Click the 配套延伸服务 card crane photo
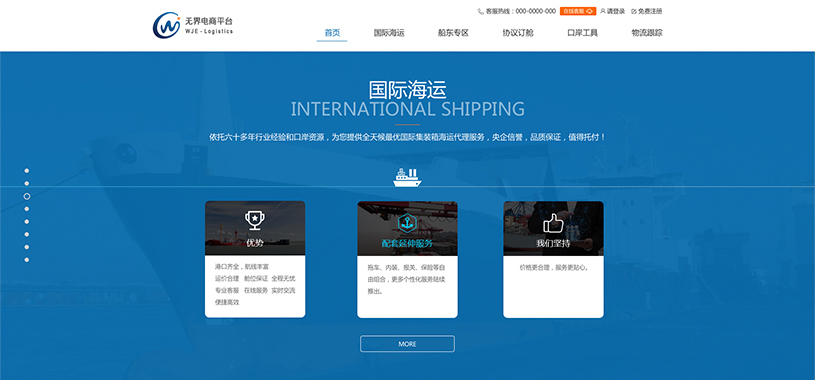This screenshot has width=815, height=380. pyautogui.click(x=407, y=228)
